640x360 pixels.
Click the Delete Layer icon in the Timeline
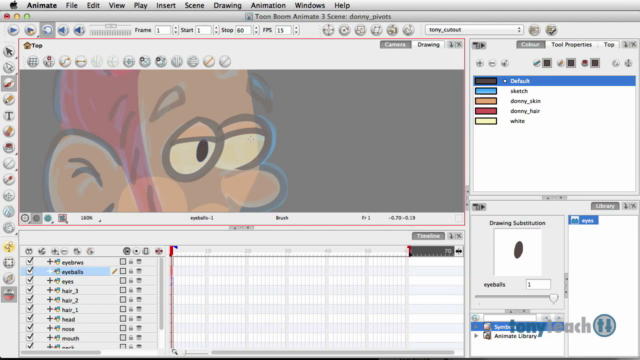(x=64, y=251)
